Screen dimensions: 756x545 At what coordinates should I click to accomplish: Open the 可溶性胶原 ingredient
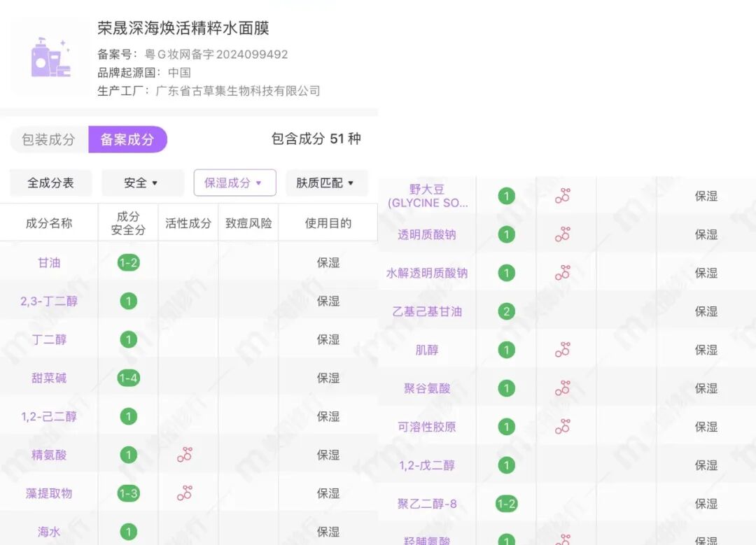coord(427,427)
